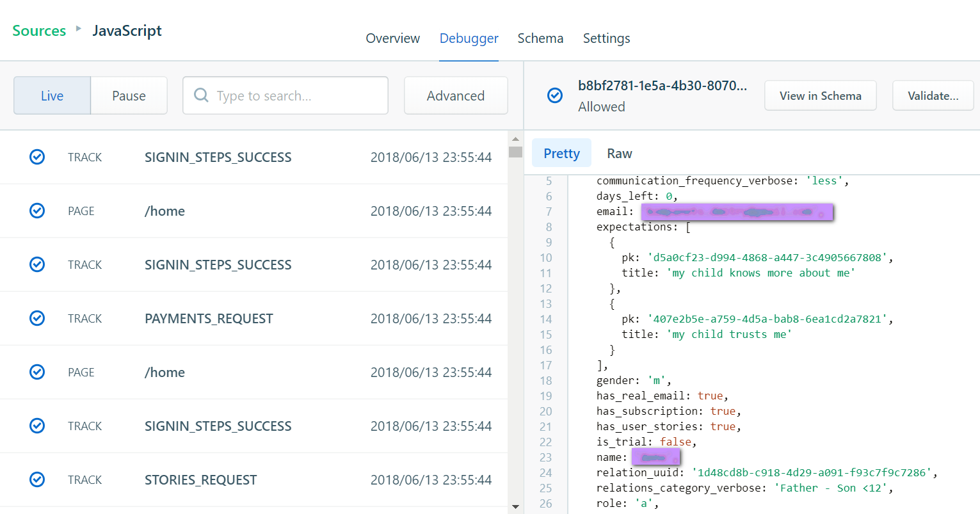Click check icon on first SIGNIN_STEPS_SUCCESS row
980x514 pixels.
(38, 157)
